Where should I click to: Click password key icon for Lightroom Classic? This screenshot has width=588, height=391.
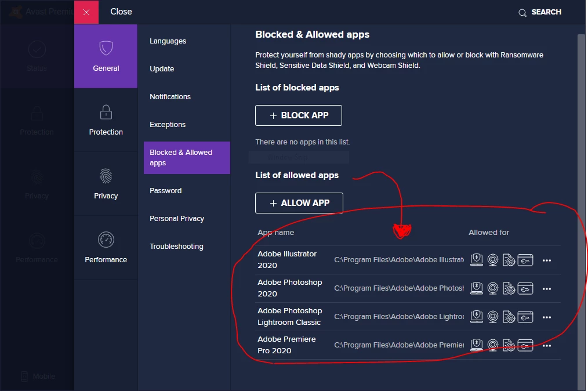[x=525, y=317]
